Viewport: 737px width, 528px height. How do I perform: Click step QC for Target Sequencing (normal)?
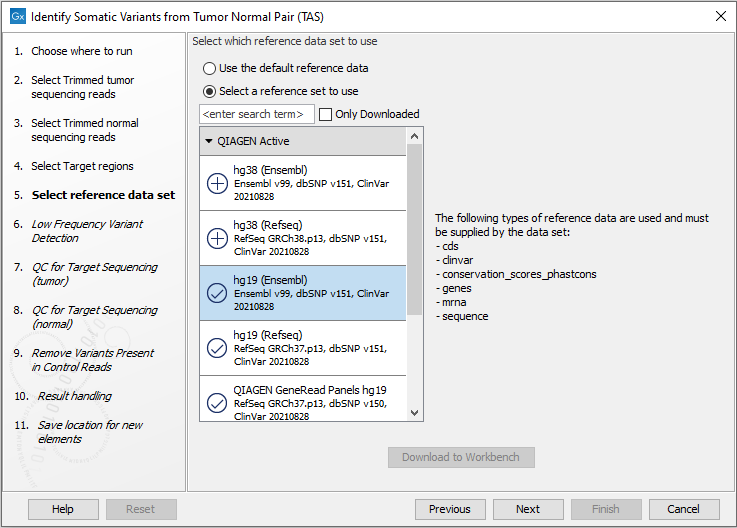tap(94, 317)
